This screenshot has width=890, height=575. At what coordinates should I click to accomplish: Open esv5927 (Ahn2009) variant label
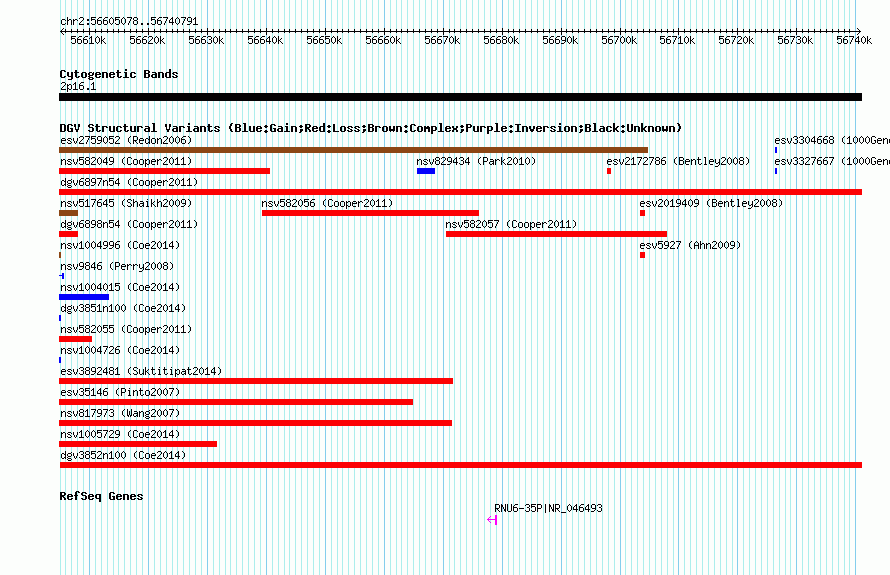tap(690, 245)
